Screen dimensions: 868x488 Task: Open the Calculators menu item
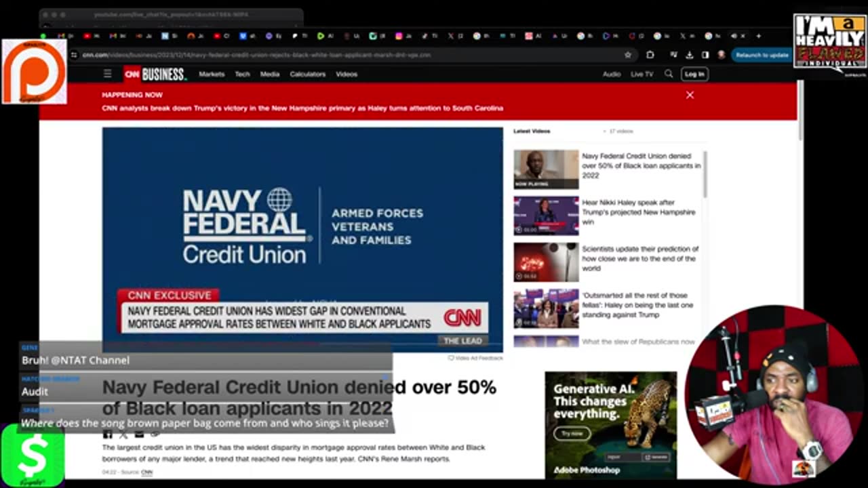point(308,74)
